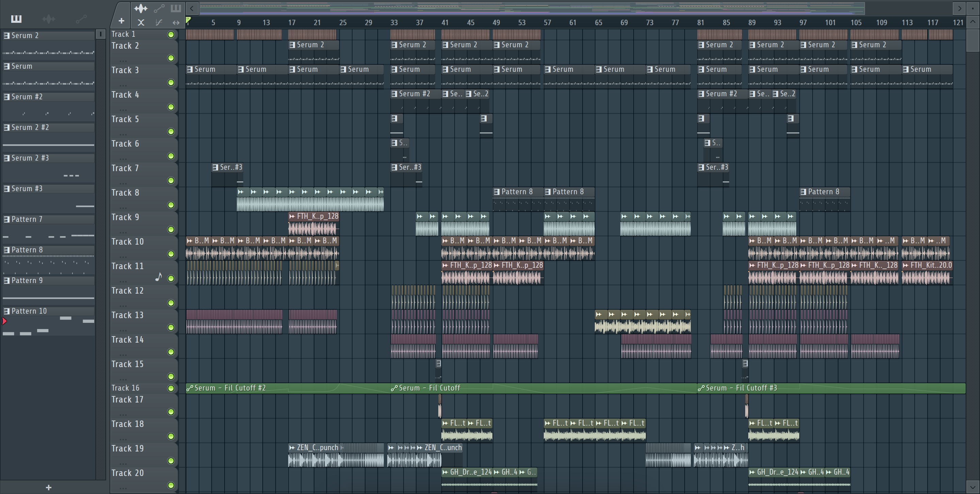Click the Pattern 7 icon in picker
The image size is (980, 494).
pos(6,219)
